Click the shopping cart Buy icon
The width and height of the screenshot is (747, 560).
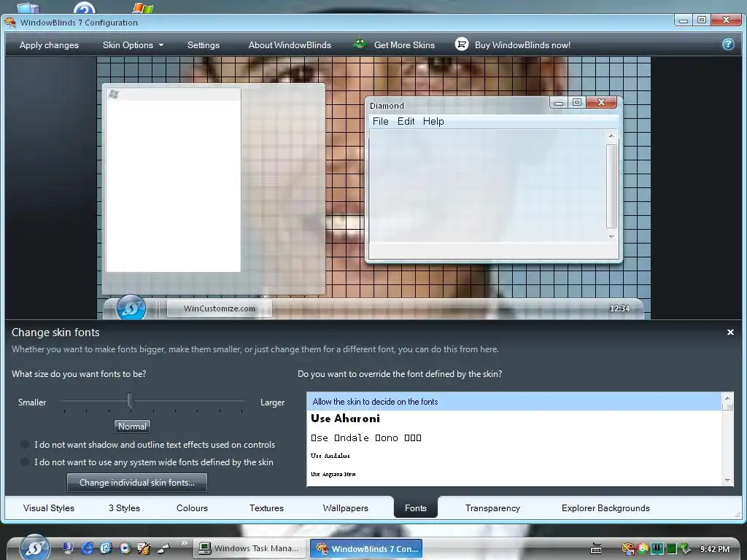point(462,44)
